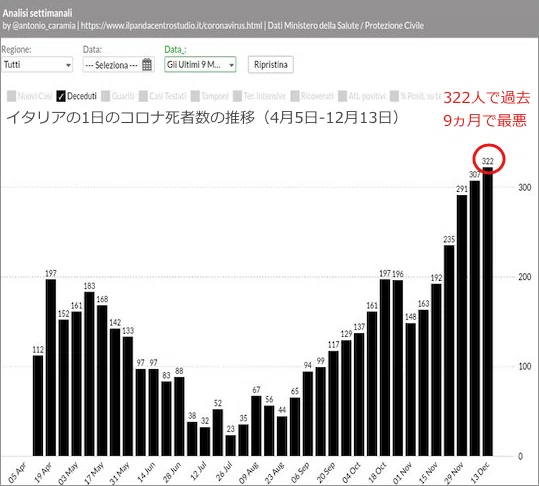Click the bar labeled 148
The image size is (539, 486).
pos(410,390)
